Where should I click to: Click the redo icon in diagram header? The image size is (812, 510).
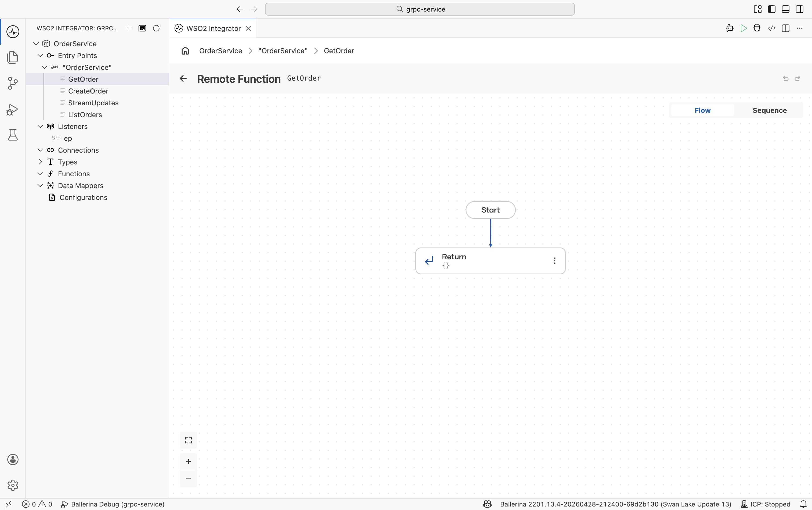point(798,78)
